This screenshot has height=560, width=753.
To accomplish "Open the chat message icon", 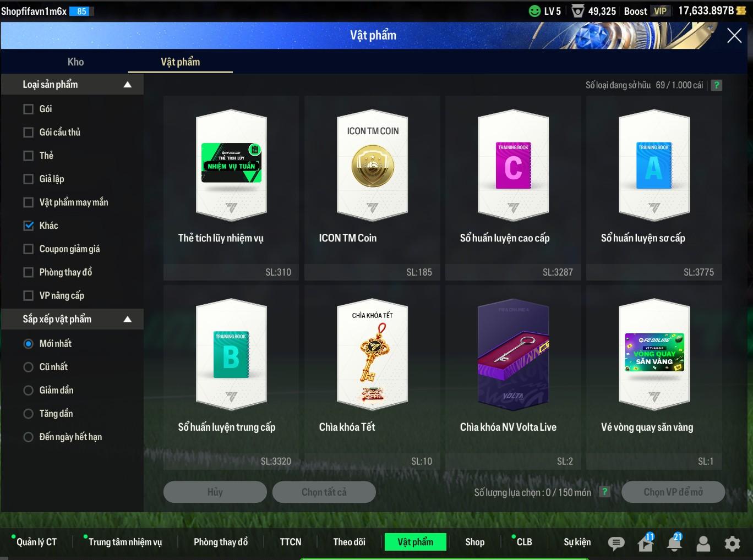I will (616, 543).
